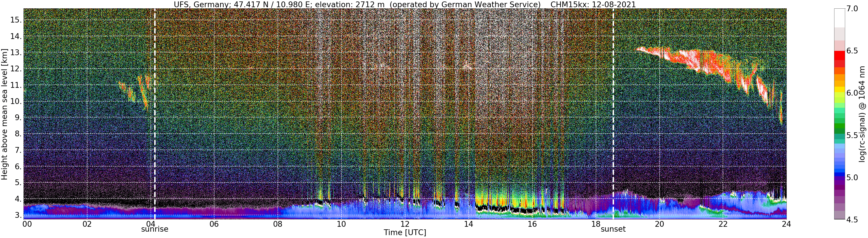
Task: Click the y-axis tick label '3.'
Action: (x=18, y=215)
